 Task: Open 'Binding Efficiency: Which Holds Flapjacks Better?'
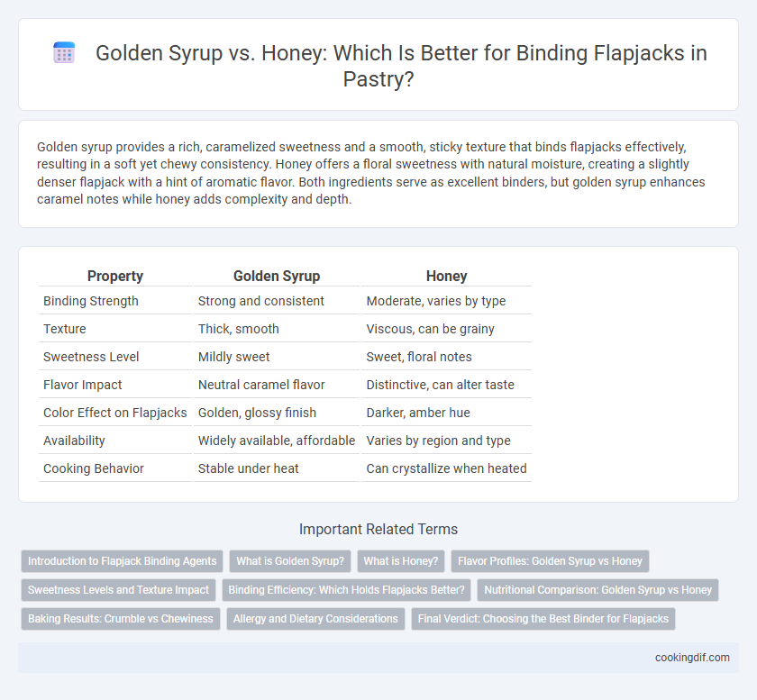(x=346, y=590)
